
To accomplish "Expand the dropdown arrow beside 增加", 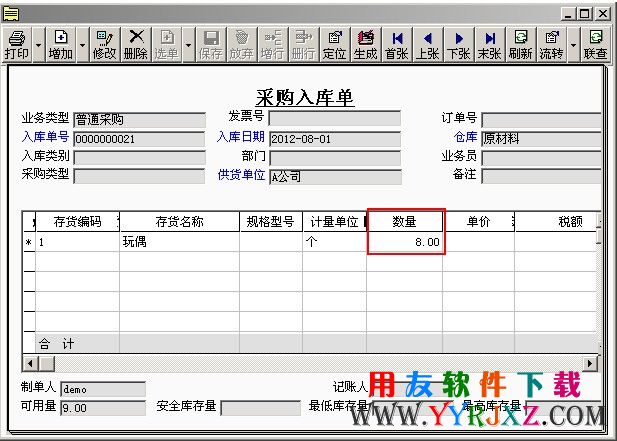I will (82, 45).
